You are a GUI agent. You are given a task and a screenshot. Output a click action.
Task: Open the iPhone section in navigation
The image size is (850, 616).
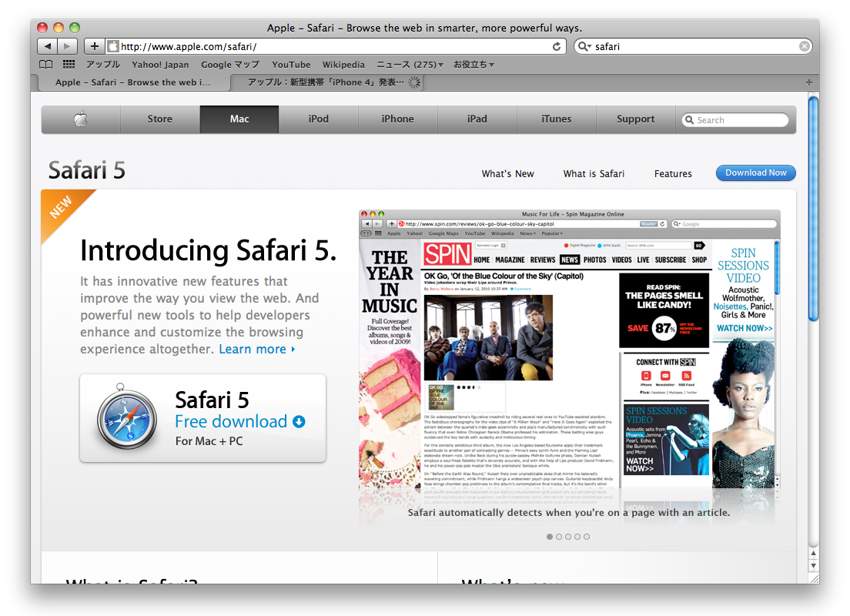tap(398, 119)
